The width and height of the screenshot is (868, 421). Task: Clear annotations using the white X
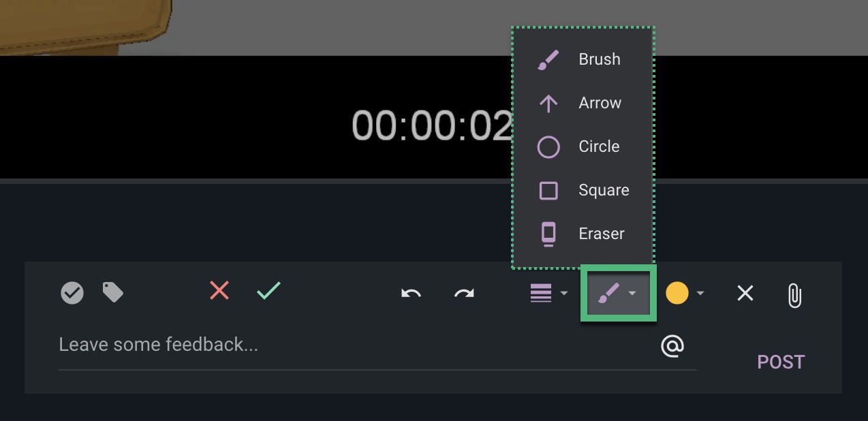click(x=745, y=293)
